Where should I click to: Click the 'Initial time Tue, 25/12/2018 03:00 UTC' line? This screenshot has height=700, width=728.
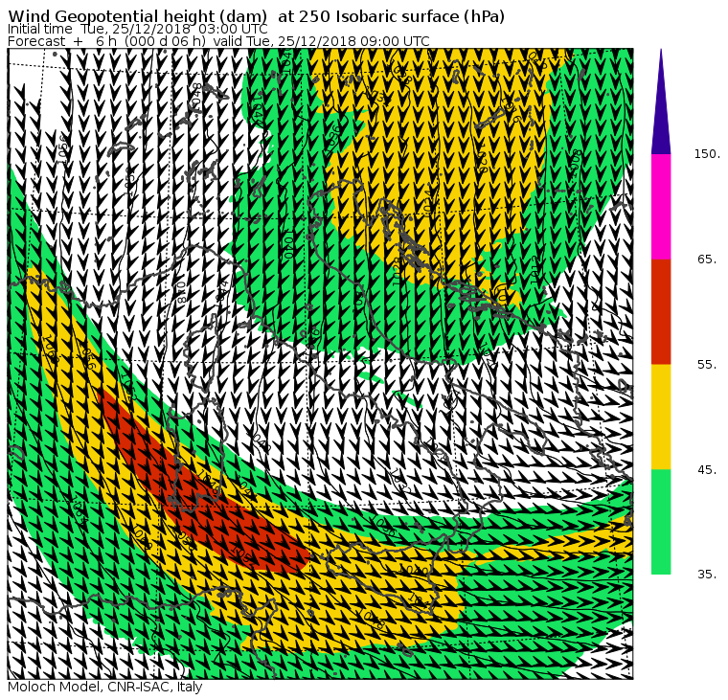point(137,30)
